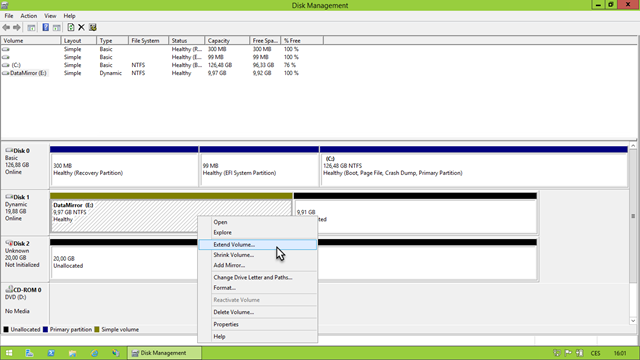Viewport: 640px width, 360px height.
Task: Click Disk Management taskbar button
Action: click(164, 353)
